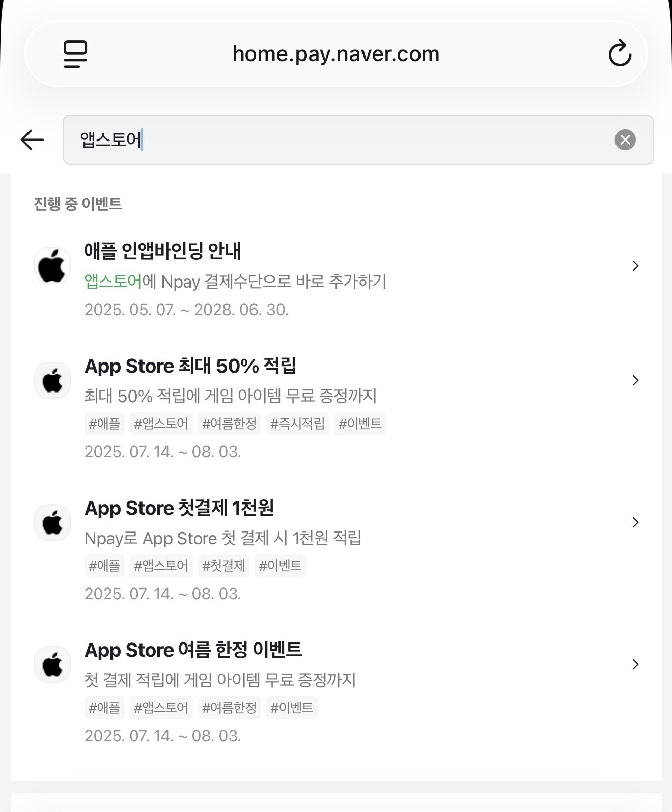
Task: Open chevron for App Store 첫결제 1천원
Action: pyautogui.click(x=635, y=522)
